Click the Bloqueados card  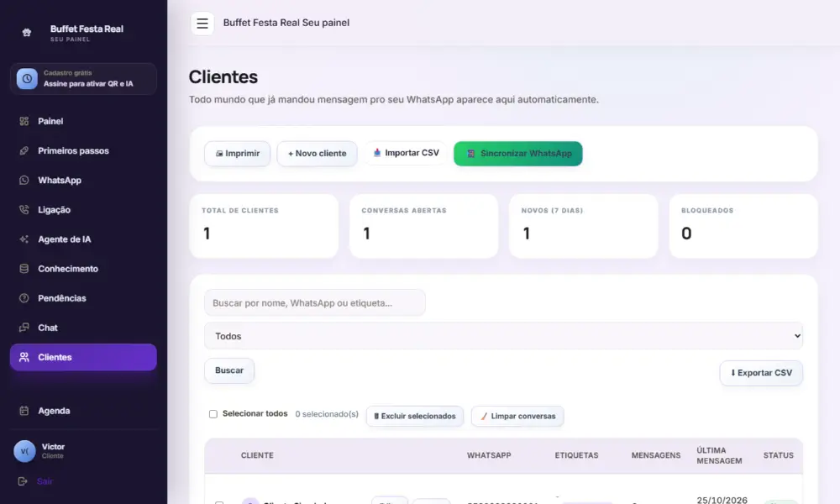(743, 226)
